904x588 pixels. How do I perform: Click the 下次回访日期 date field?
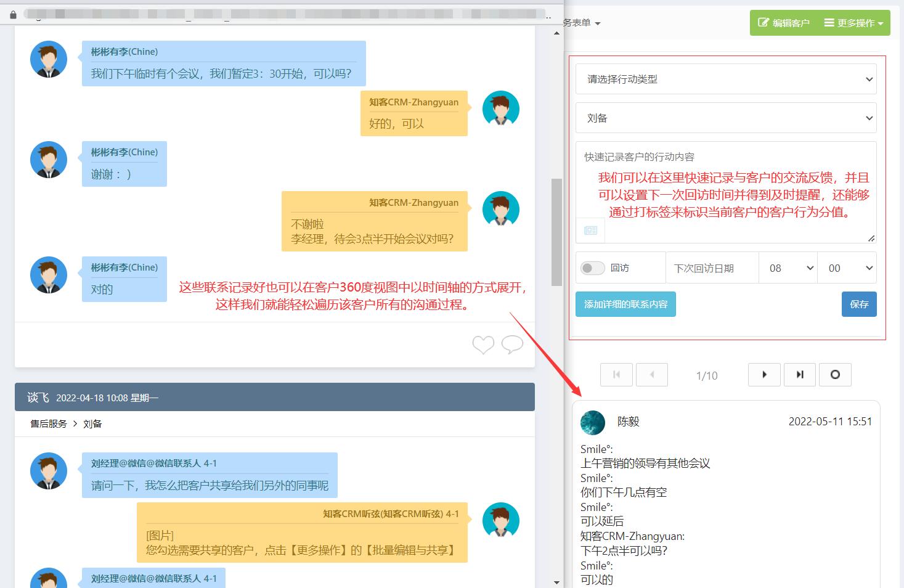point(712,268)
